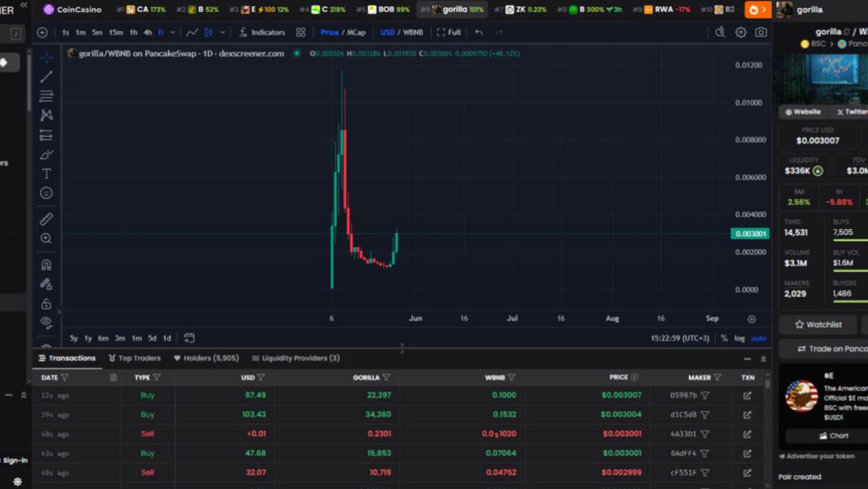This screenshot has height=489, width=868.
Task: Select the candlestick chart style
Action: click(209, 32)
